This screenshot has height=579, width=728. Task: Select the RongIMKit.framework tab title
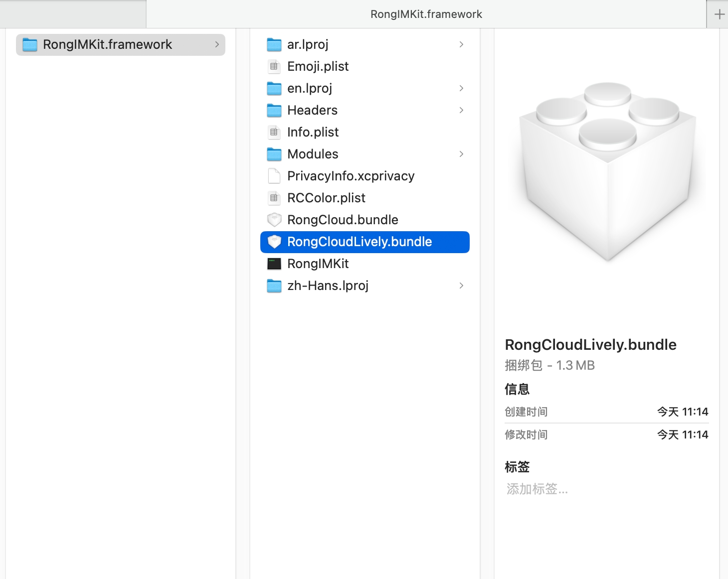click(426, 14)
